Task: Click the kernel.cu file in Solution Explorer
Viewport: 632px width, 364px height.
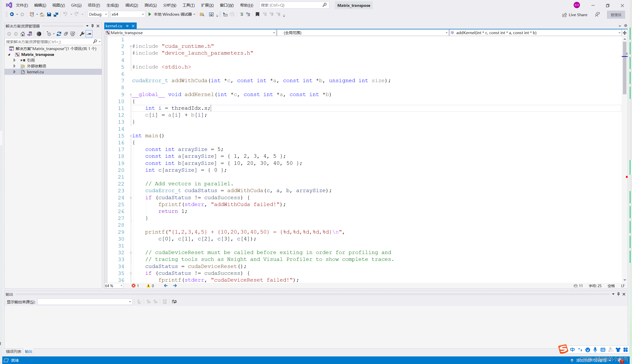Action: 36,72
